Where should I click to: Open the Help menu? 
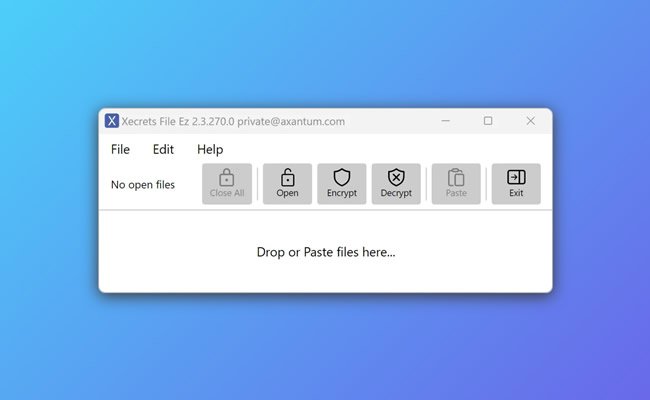tap(210, 149)
